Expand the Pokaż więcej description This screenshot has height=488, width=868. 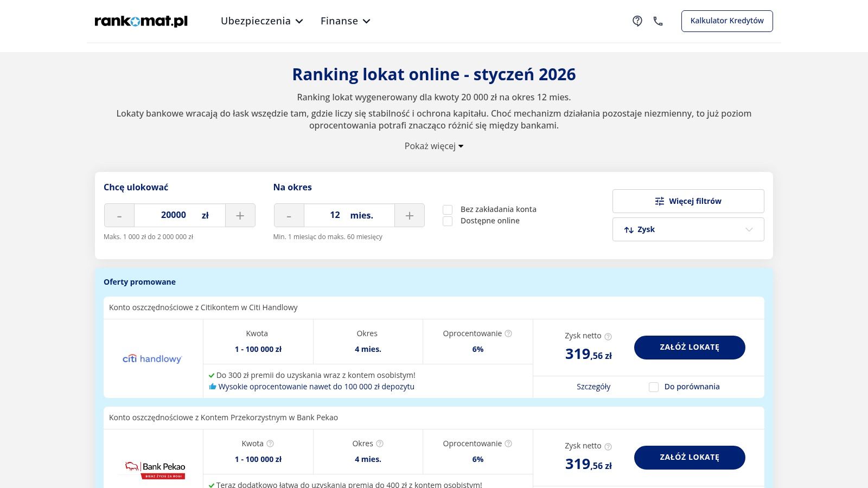point(434,146)
